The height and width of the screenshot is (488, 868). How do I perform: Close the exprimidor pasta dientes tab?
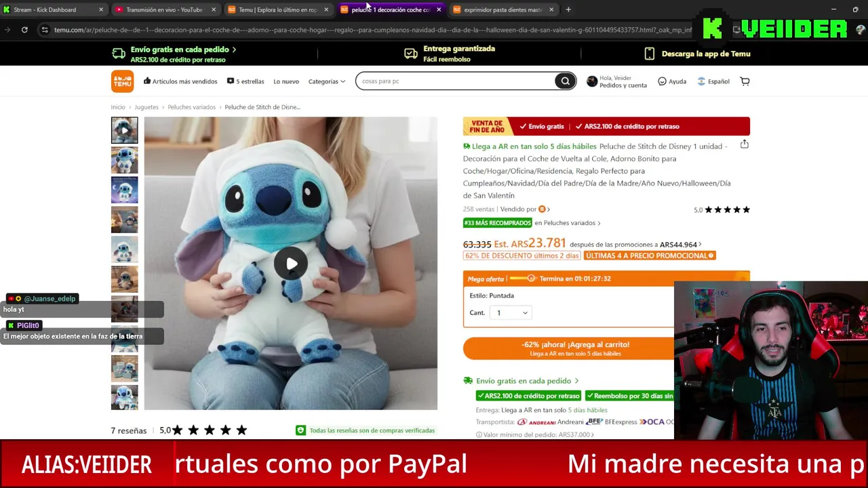[551, 9]
